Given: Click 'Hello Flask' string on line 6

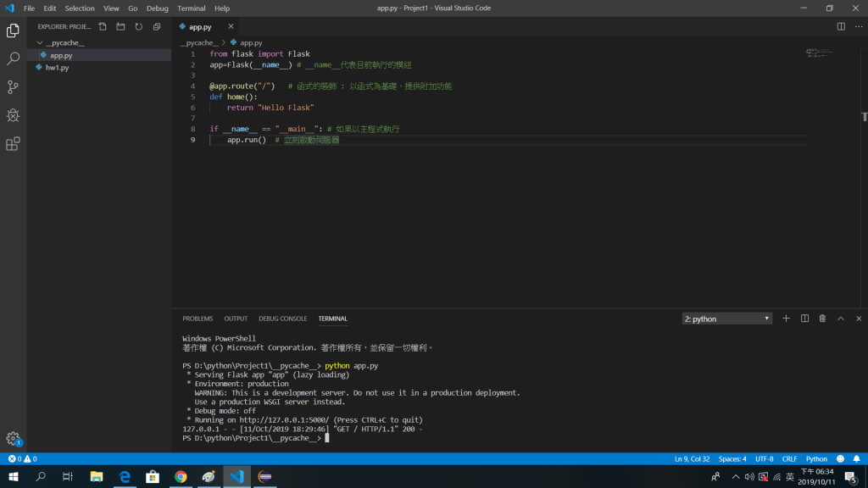Looking at the screenshot, I should (286, 108).
